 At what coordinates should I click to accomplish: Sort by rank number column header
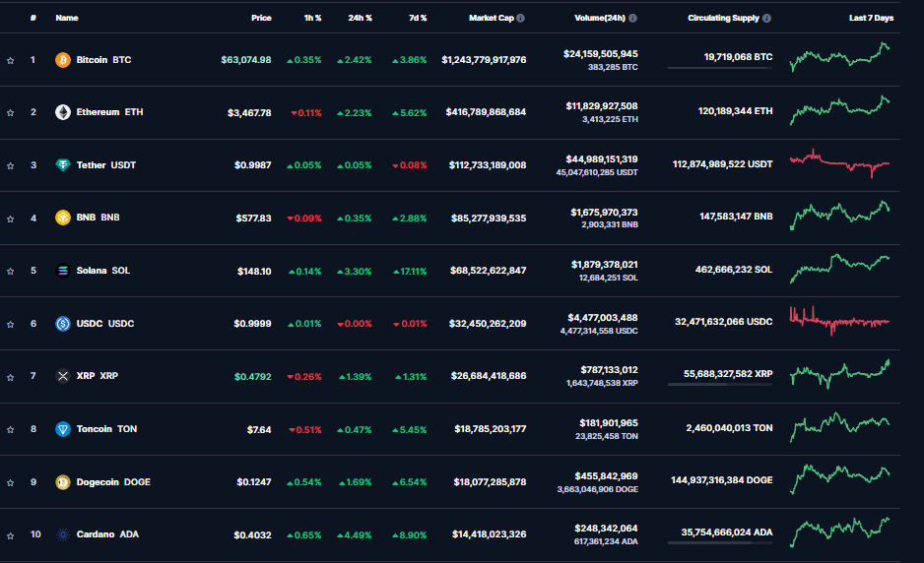pos(33,19)
